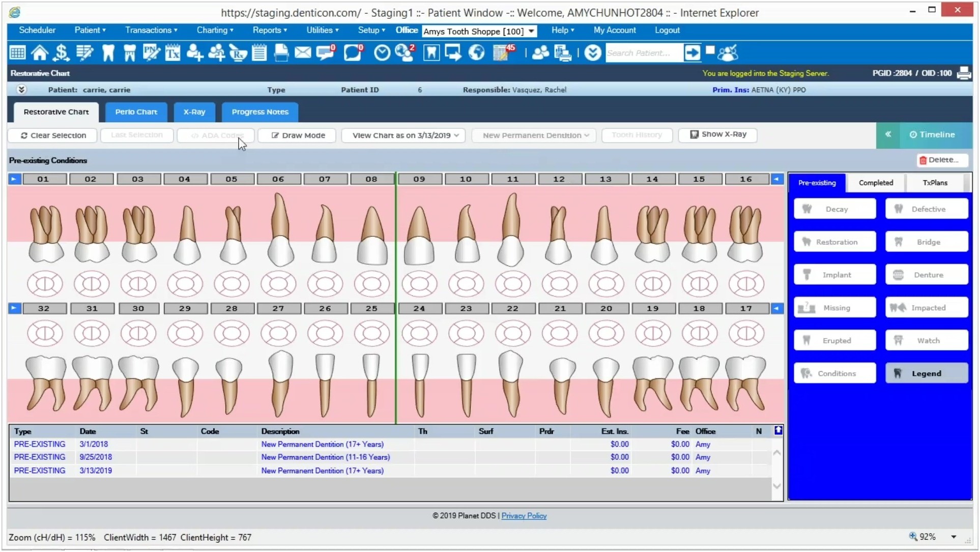Open the Office selection dropdown
980x552 pixels.
479,31
